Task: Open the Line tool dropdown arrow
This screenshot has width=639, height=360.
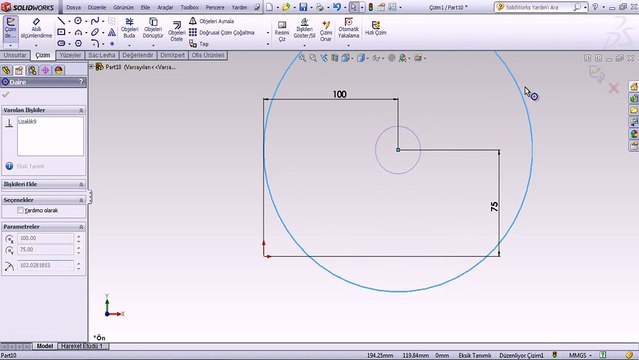Action: 69,21
